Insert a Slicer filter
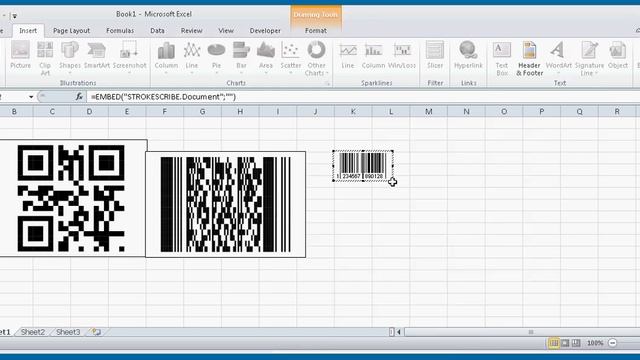 [x=435, y=55]
